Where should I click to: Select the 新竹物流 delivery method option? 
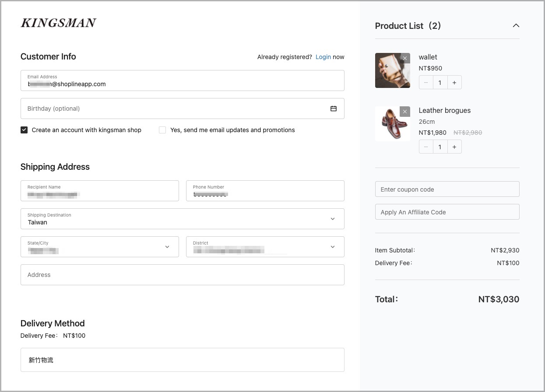(182, 360)
